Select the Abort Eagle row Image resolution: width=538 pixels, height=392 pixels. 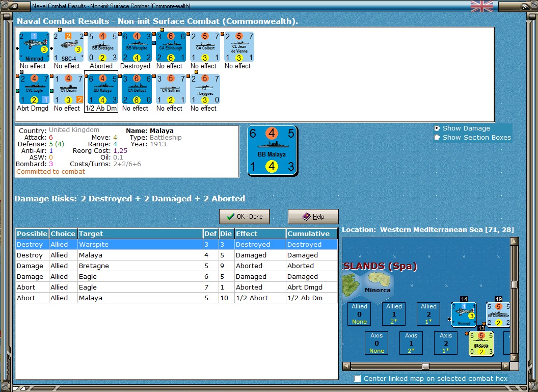coord(177,287)
